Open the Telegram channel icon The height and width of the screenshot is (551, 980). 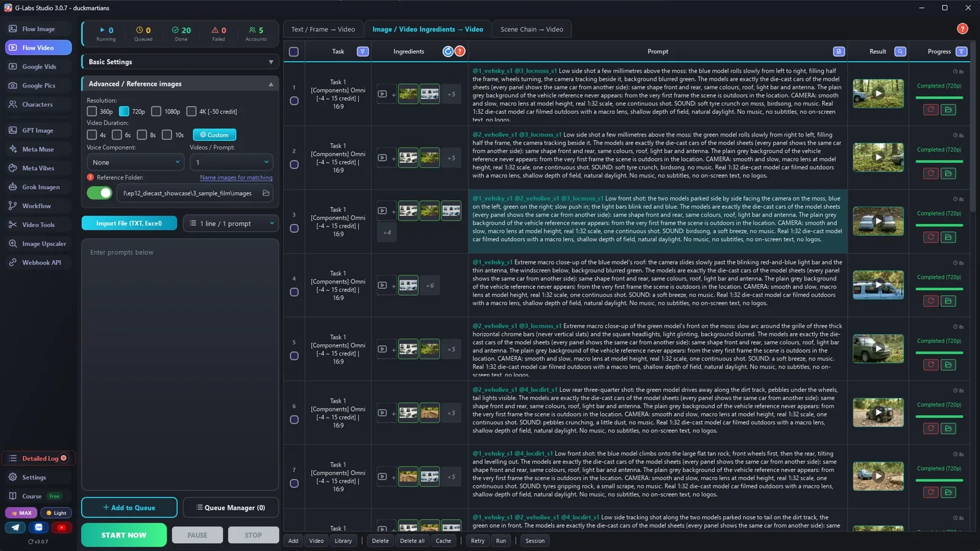coord(15,527)
